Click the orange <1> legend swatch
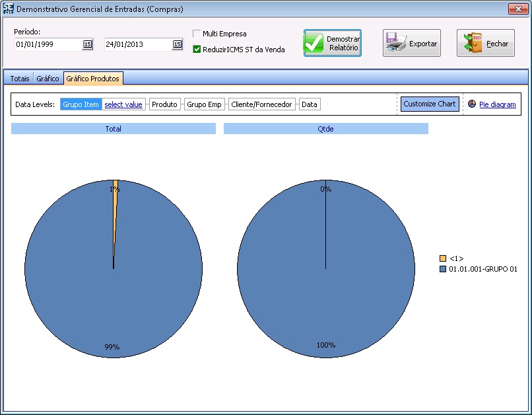The image size is (532, 415). point(443,258)
